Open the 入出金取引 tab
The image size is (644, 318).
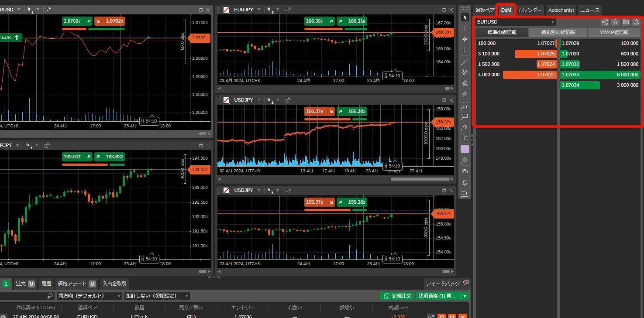point(114,284)
